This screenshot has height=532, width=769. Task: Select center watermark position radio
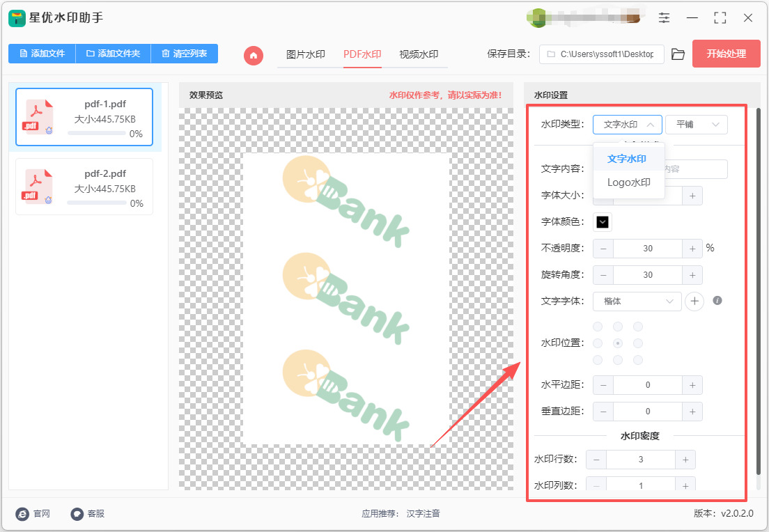click(618, 343)
